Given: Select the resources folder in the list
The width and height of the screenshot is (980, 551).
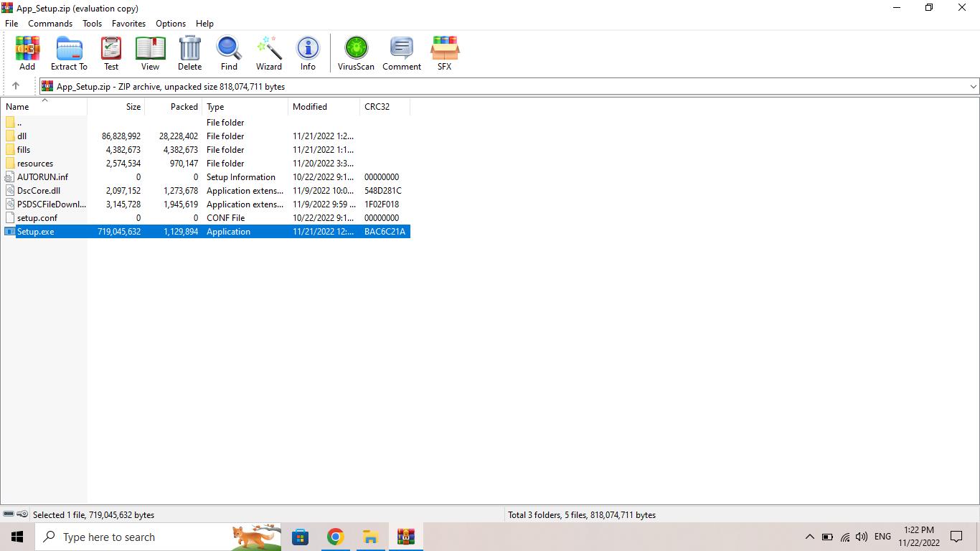Looking at the screenshot, I should 35,164.
